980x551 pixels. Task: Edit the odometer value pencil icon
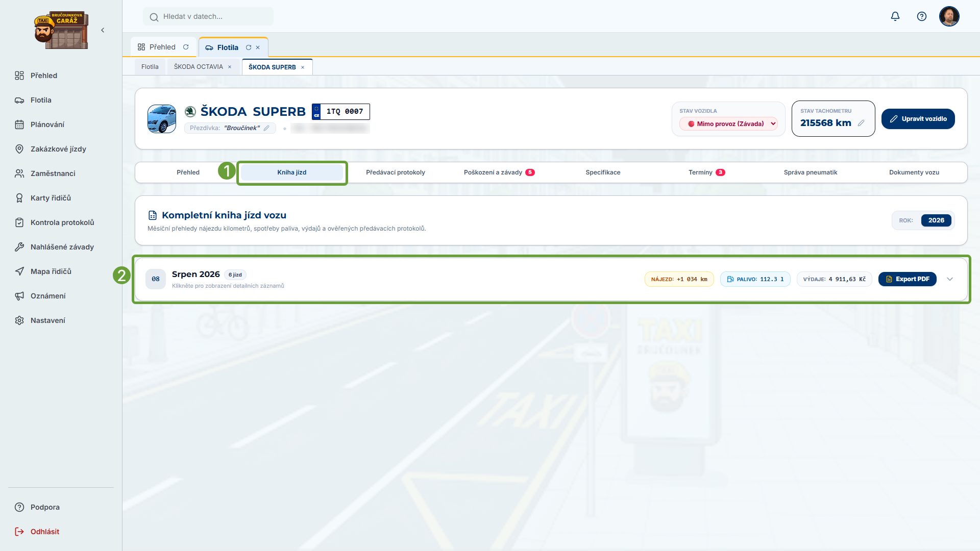pyautogui.click(x=861, y=123)
